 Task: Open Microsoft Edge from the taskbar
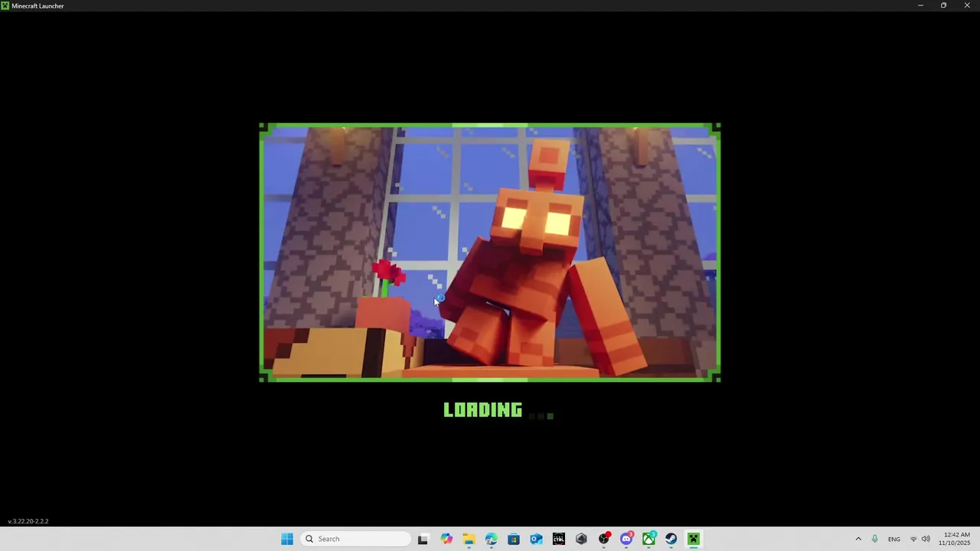coord(491,539)
